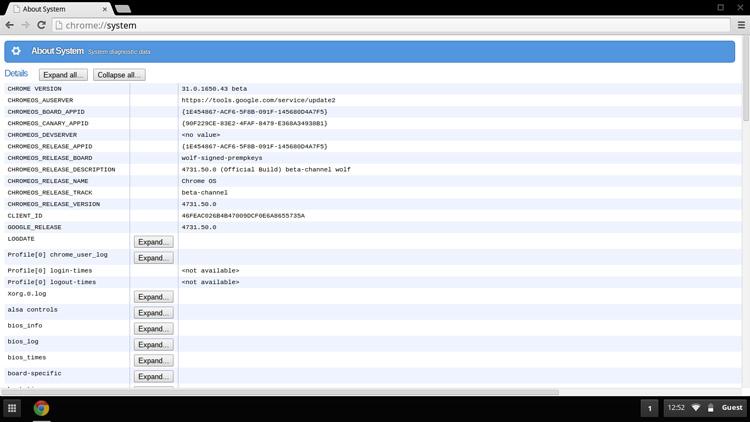Click the 12:52 clock in tray

[676, 408]
